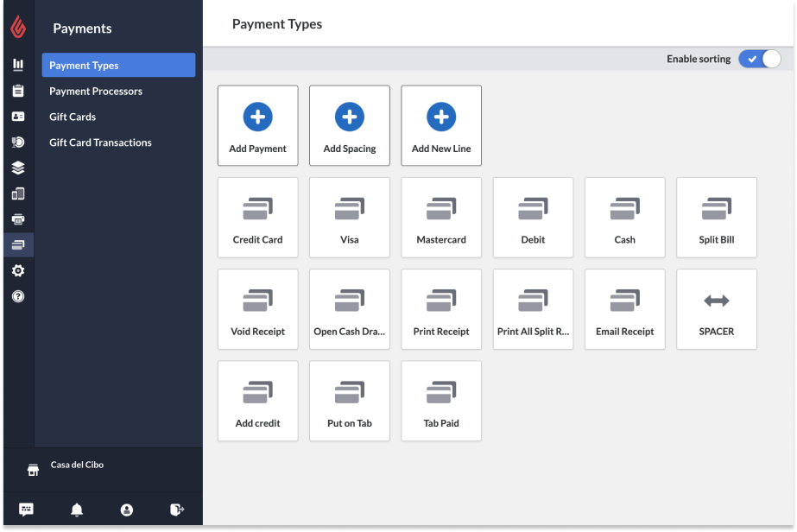Open the reports bar chart icon
The width and height of the screenshot is (797, 532).
pyautogui.click(x=18, y=65)
